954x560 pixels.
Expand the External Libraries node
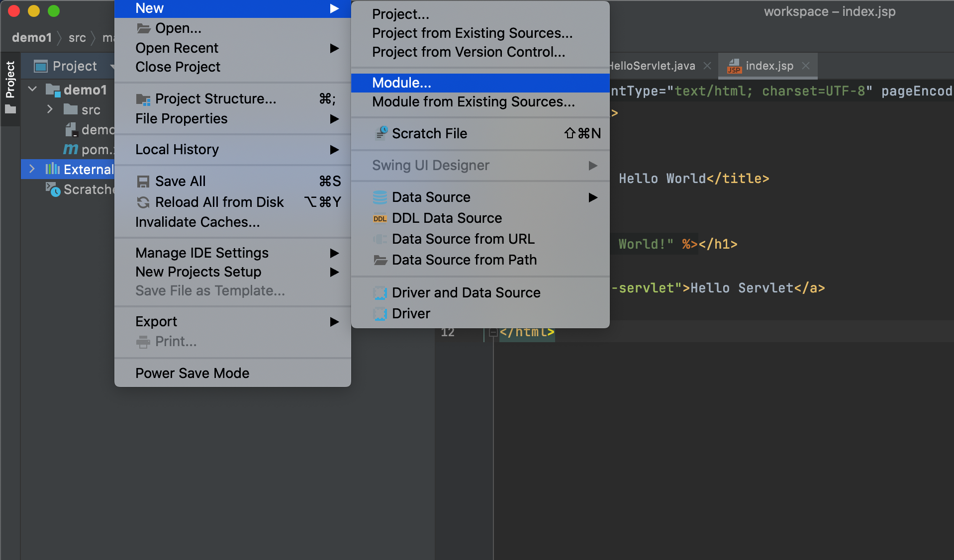tap(32, 169)
